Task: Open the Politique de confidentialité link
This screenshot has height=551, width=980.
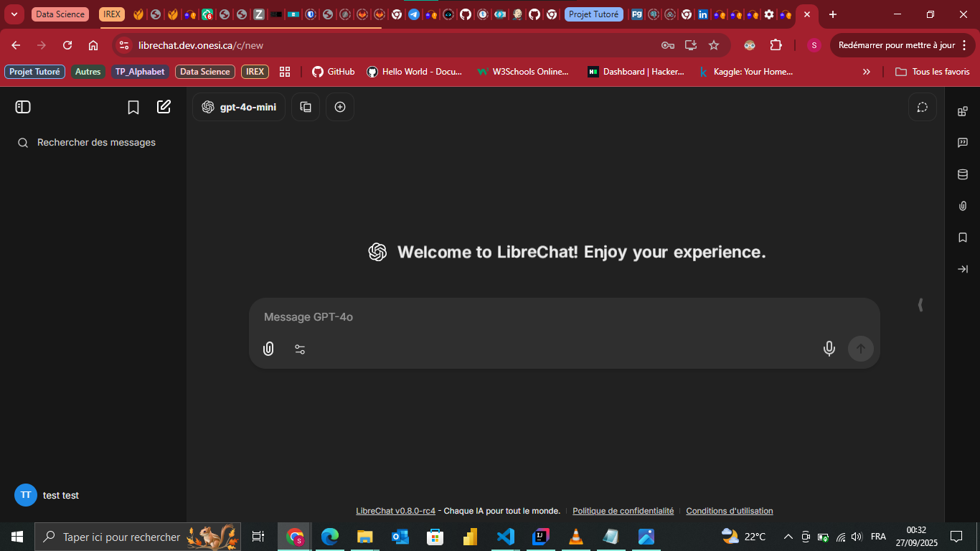Action: pos(623,511)
